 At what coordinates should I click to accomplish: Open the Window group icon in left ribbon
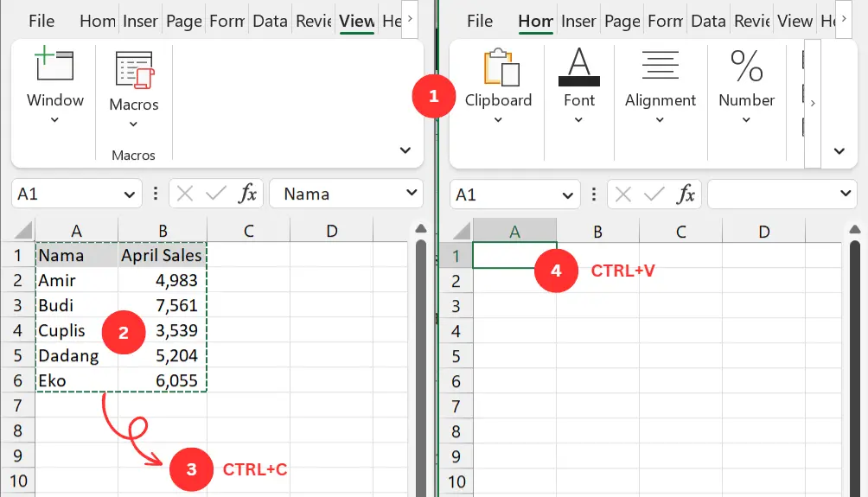click(x=54, y=69)
